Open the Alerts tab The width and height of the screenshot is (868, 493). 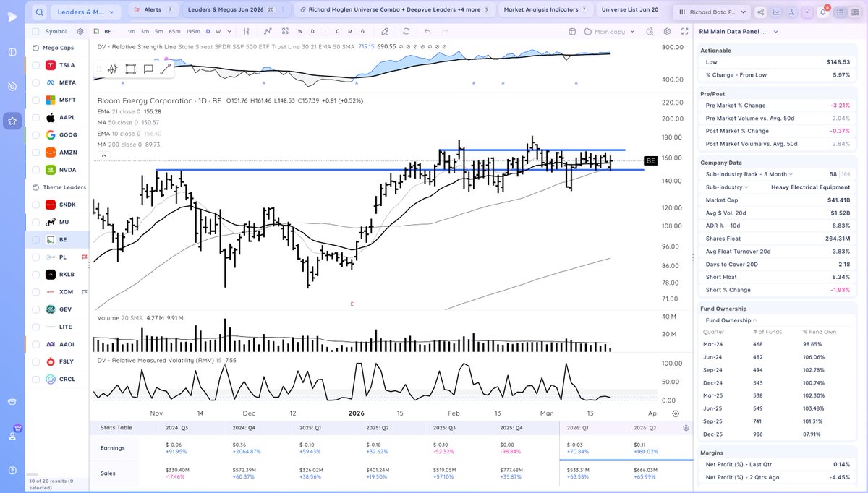[x=153, y=9]
